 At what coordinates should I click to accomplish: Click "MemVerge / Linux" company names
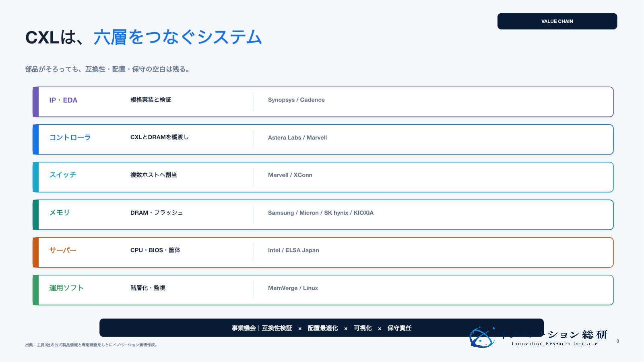point(293,288)
